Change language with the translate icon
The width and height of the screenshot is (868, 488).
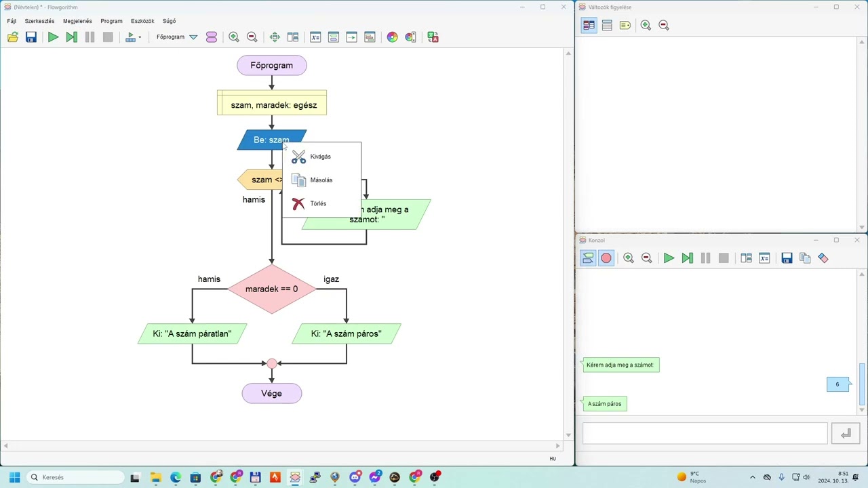click(x=433, y=37)
